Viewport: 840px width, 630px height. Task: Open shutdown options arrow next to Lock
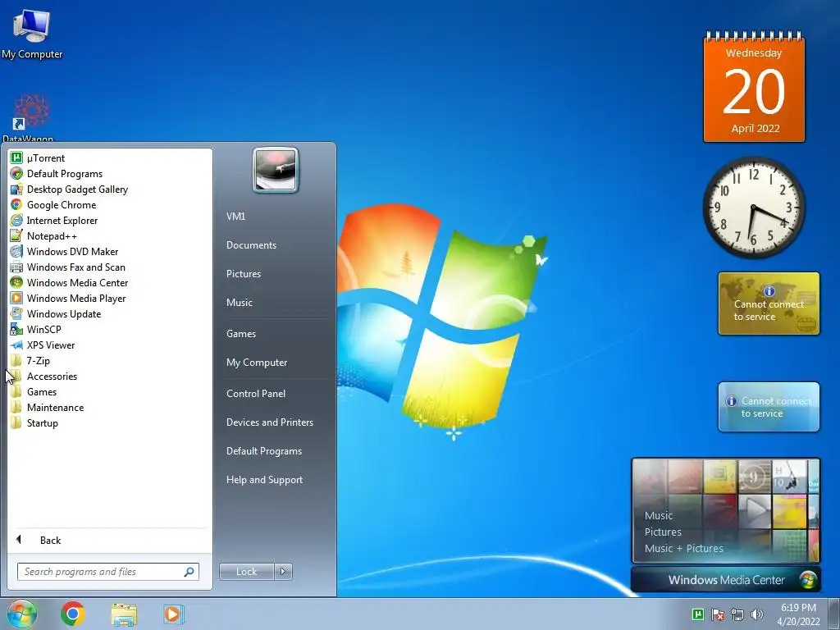tap(283, 572)
